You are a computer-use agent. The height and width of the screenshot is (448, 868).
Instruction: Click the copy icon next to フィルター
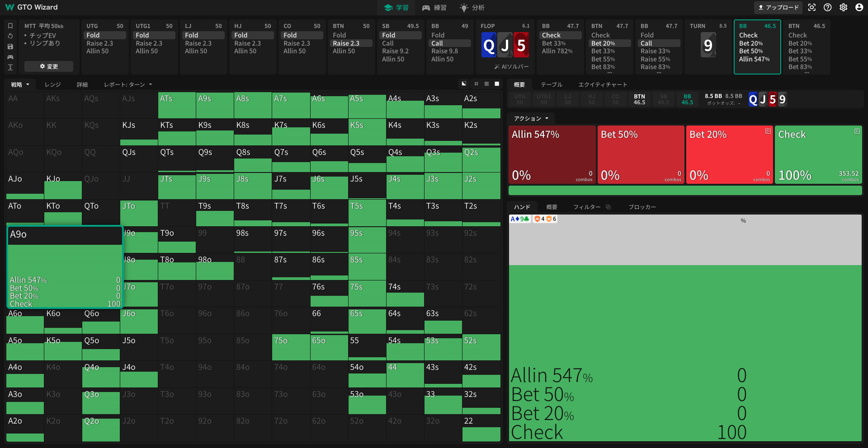pos(609,207)
